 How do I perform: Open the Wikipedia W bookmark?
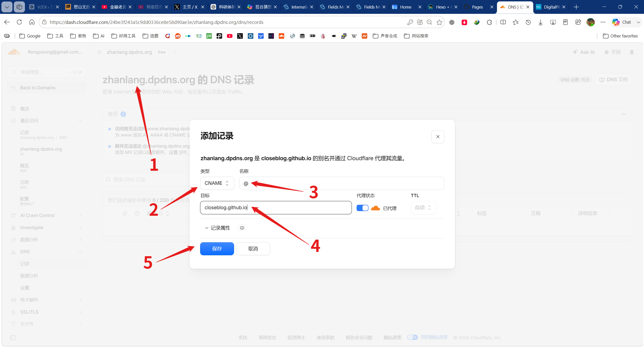click(x=354, y=36)
